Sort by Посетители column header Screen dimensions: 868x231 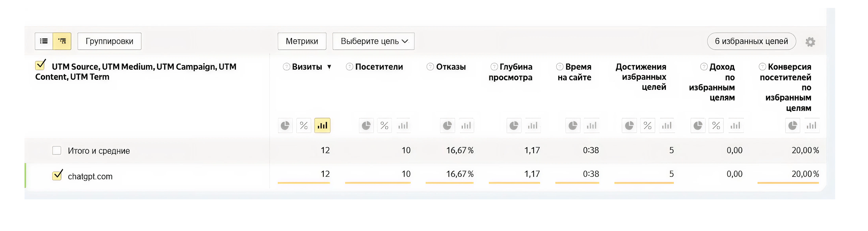click(379, 67)
